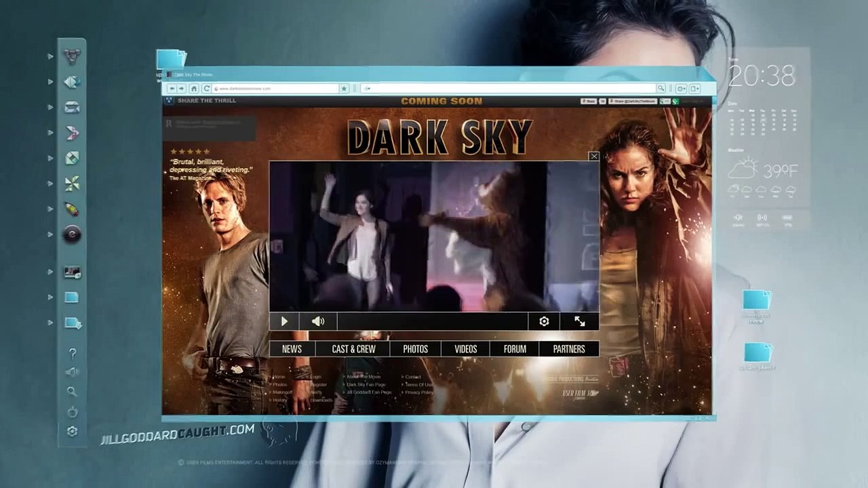Expand the arrow beside the first dock icon
Viewport: 868px width, 488px height.
click(50, 56)
